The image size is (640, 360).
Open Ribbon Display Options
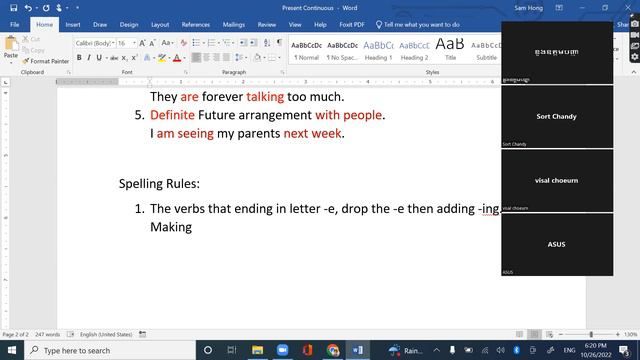559,8
